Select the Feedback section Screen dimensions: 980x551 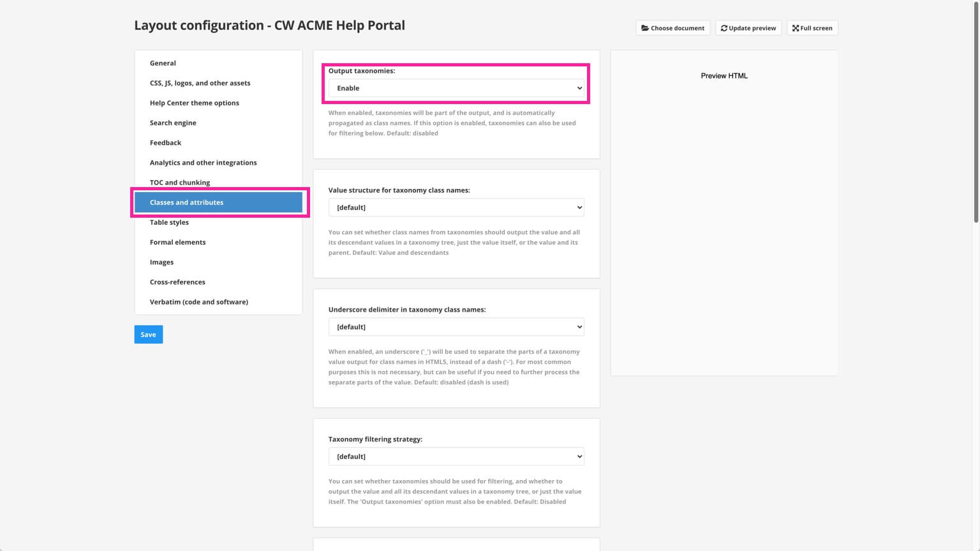(165, 142)
